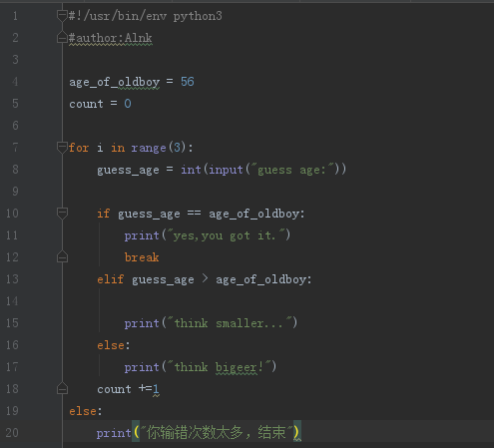Collapse the if block fold marker
The width and height of the screenshot is (494, 448).
coord(62,214)
